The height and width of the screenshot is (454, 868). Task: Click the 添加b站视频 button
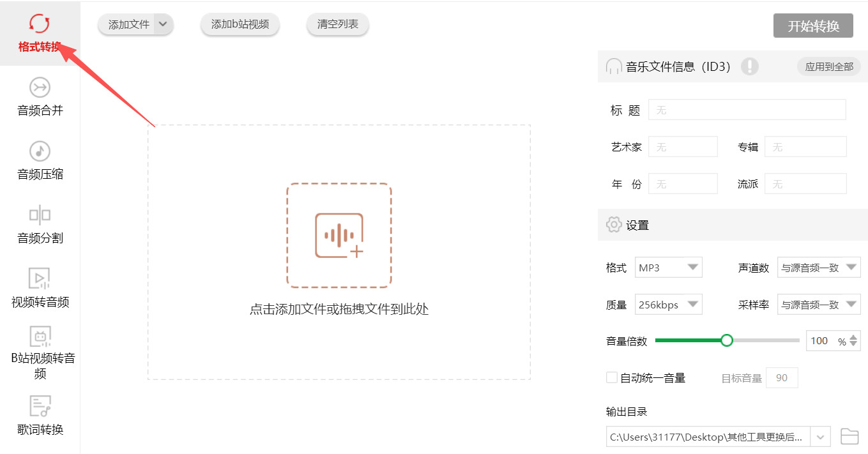(x=240, y=24)
